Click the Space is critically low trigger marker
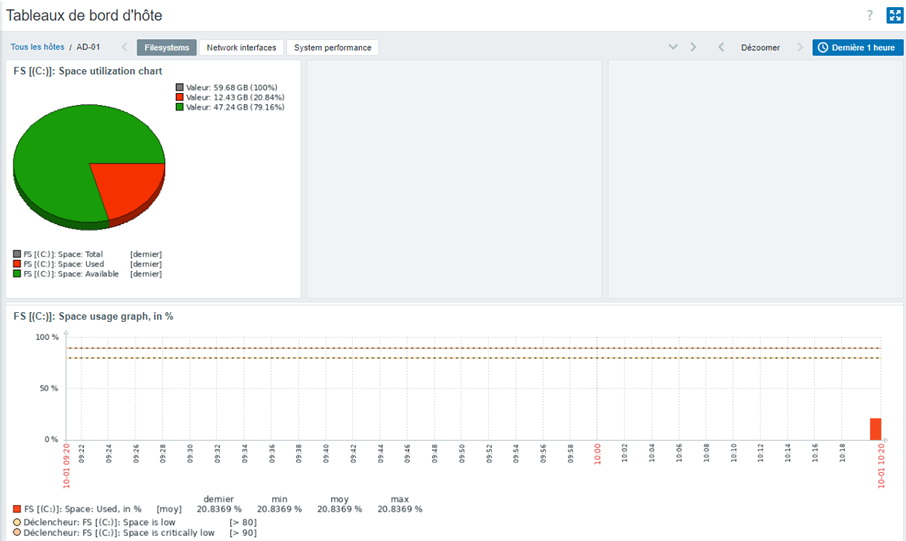The width and height of the screenshot is (906, 541). [17, 532]
